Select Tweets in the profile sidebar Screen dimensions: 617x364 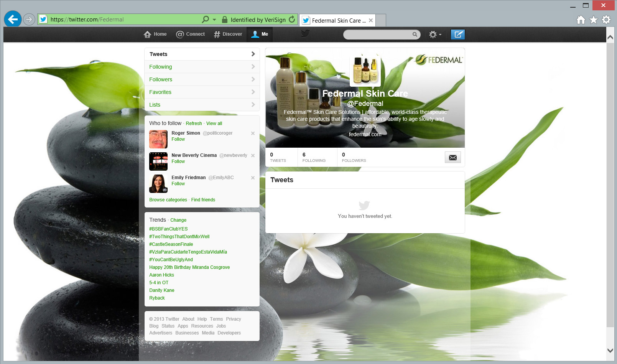202,54
